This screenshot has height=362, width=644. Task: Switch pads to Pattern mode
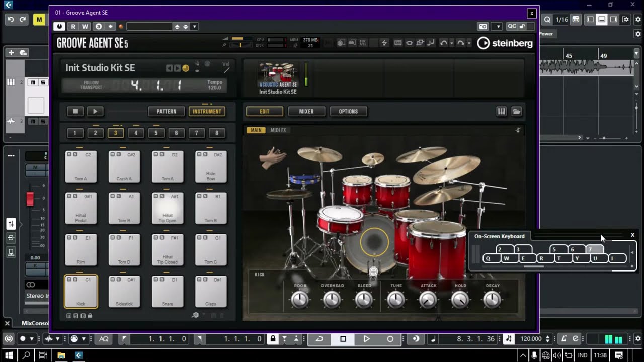click(166, 111)
